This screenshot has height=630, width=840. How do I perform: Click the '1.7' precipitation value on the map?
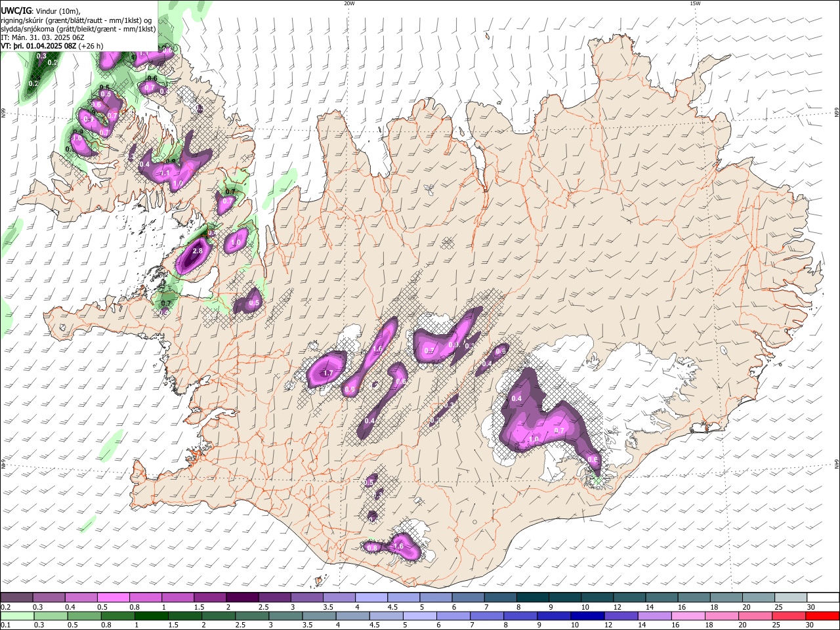point(329,373)
